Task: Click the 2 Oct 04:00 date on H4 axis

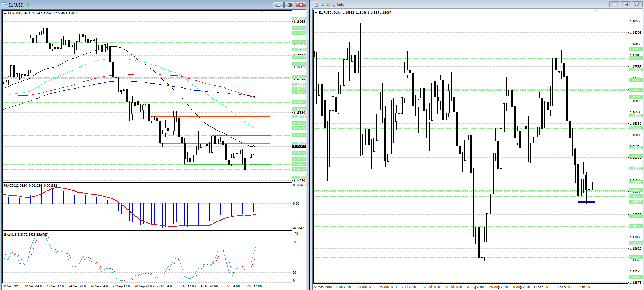Action: tap(165, 286)
